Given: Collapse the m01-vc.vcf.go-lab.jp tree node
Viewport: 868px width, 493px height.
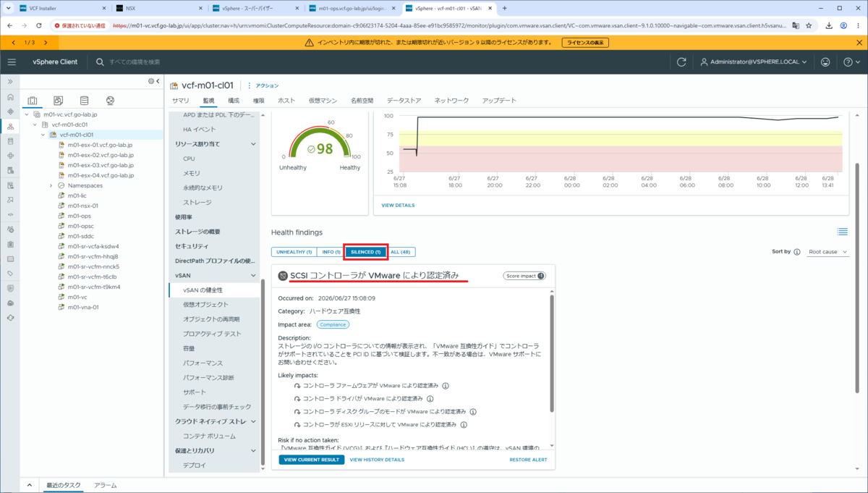Looking at the screenshot, I should [27, 114].
